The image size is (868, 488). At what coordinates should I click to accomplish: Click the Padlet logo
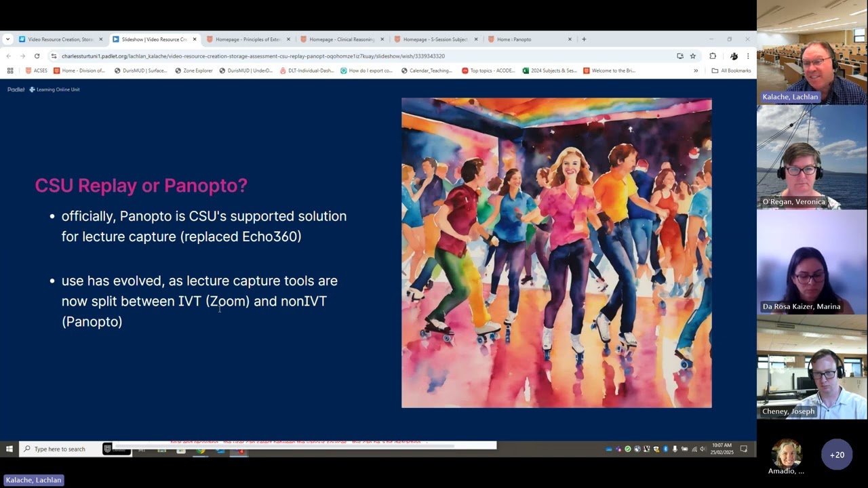pos(16,89)
